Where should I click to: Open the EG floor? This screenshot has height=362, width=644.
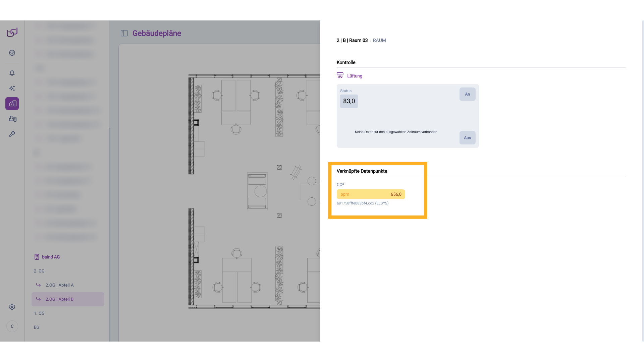pyautogui.click(x=37, y=327)
